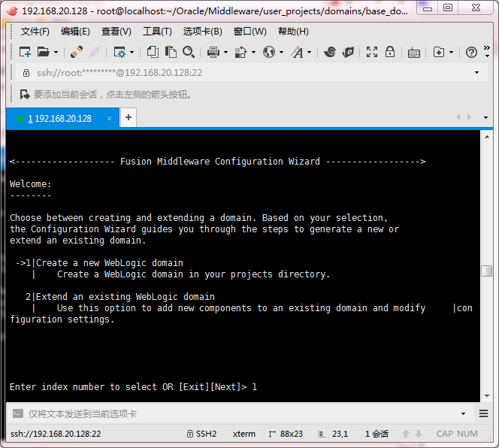Open the 编辑(E) menu
This screenshot has width=499, height=448.
[x=75, y=32]
